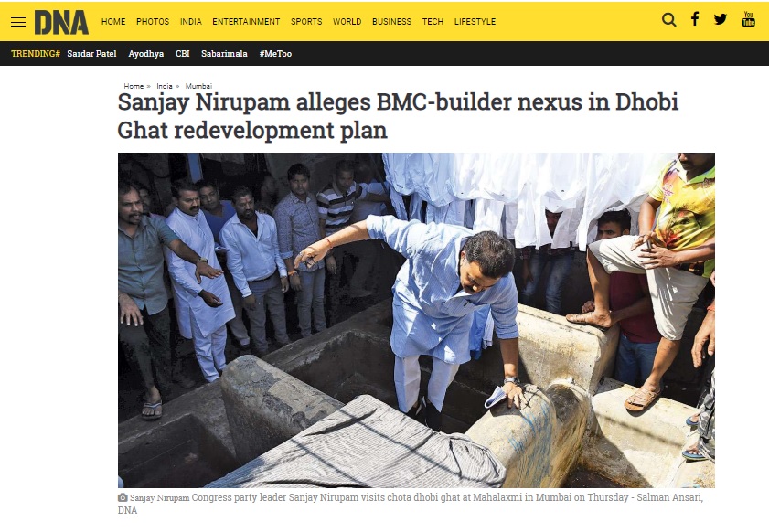Select the WORLD menu item
This screenshot has height=532, width=769.
(x=347, y=22)
